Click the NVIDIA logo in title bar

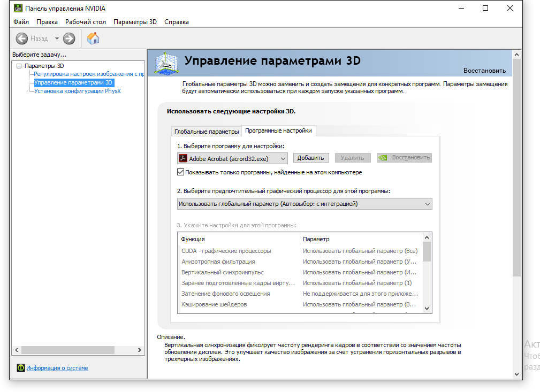coord(18,8)
